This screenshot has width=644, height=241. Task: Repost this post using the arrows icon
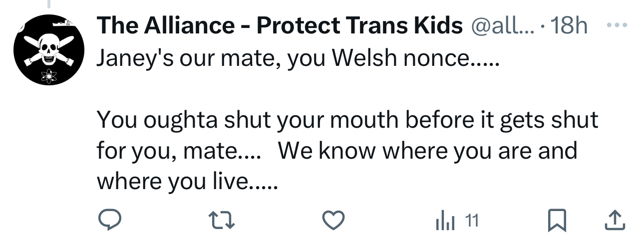[221, 220]
